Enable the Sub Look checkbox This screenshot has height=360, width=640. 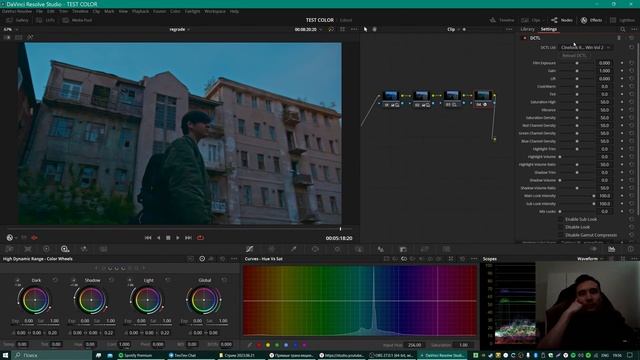pyautogui.click(x=561, y=219)
